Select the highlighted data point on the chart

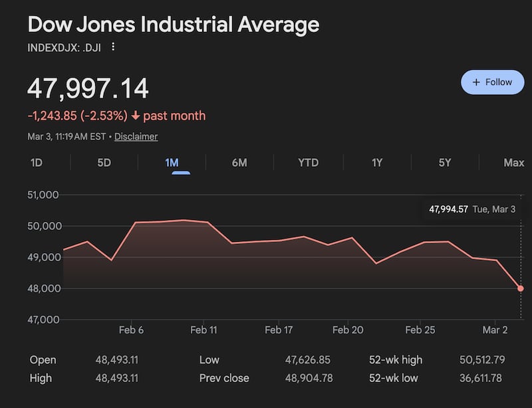tap(520, 288)
